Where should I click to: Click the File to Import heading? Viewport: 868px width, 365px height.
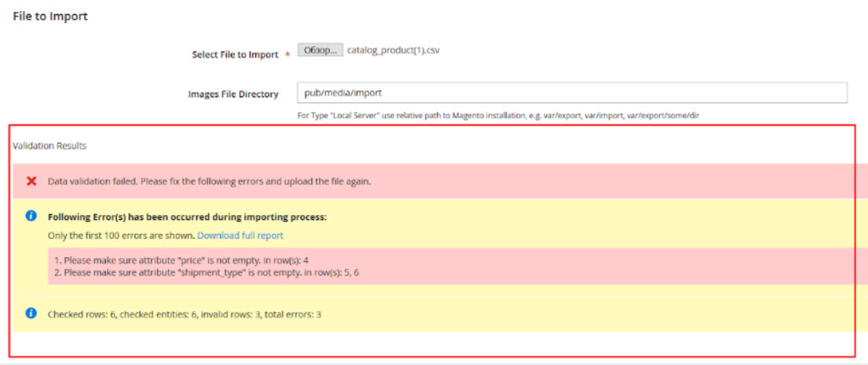50,16
